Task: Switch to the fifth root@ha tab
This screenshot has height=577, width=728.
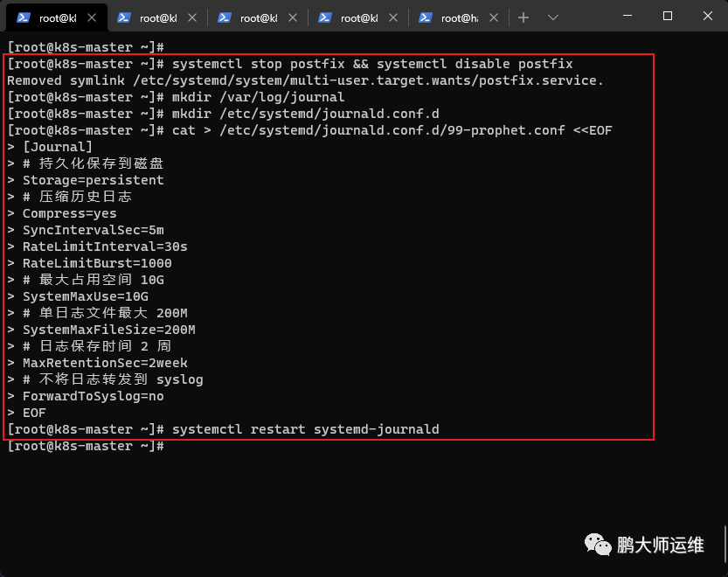Action: [459, 17]
